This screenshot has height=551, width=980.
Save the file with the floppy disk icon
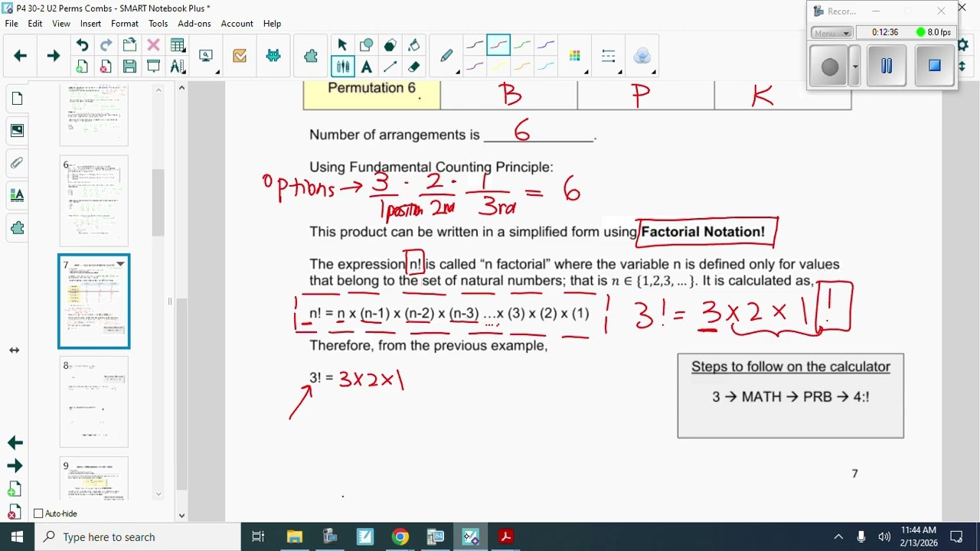coord(129,67)
